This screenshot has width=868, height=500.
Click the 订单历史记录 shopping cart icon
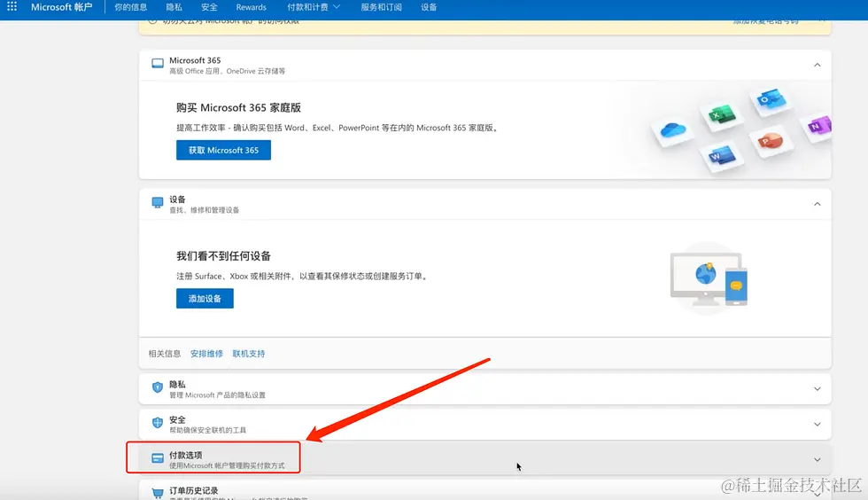click(x=158, y=493)
